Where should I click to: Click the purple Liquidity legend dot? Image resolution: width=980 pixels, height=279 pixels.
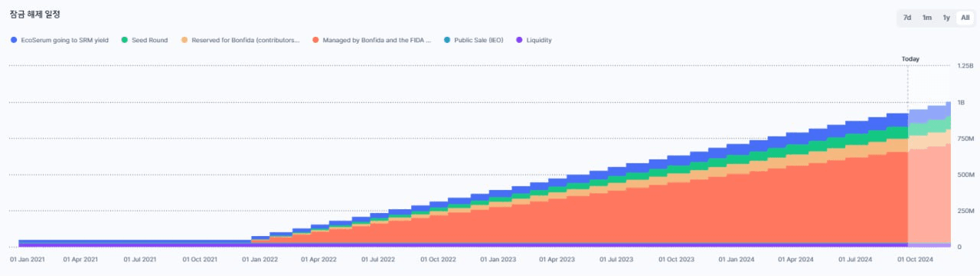pyautogui.click(x=520, y=40)
